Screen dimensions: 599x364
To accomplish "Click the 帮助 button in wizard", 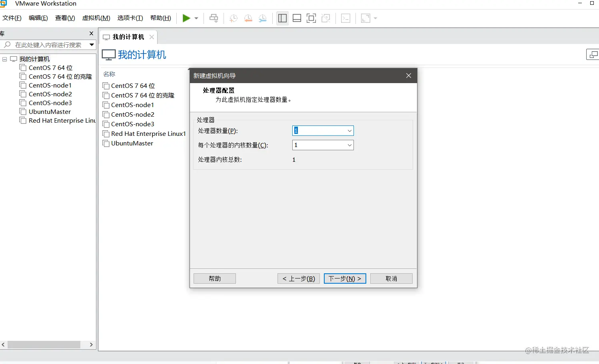I will [215, 278].
